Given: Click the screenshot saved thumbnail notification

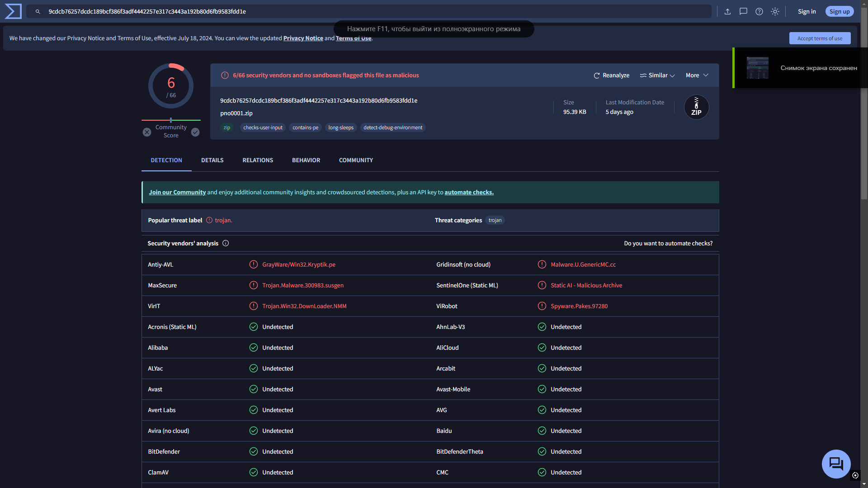Looking at the screenshot, I should click(x=757, y=68).
